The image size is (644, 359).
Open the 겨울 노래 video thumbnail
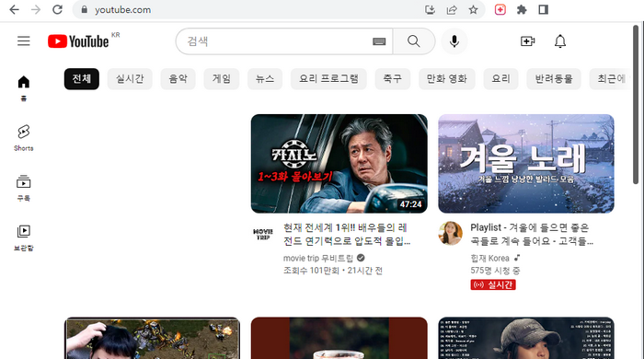(x=526, y=164)
